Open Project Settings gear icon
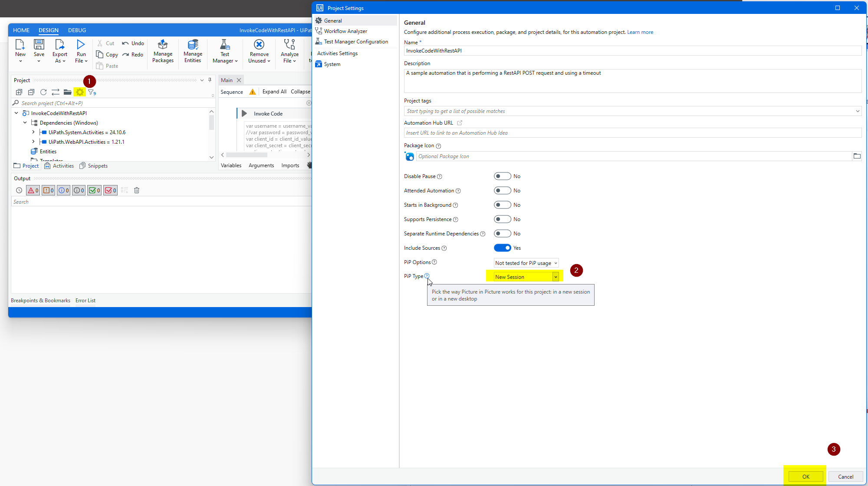 pos(80,92)
